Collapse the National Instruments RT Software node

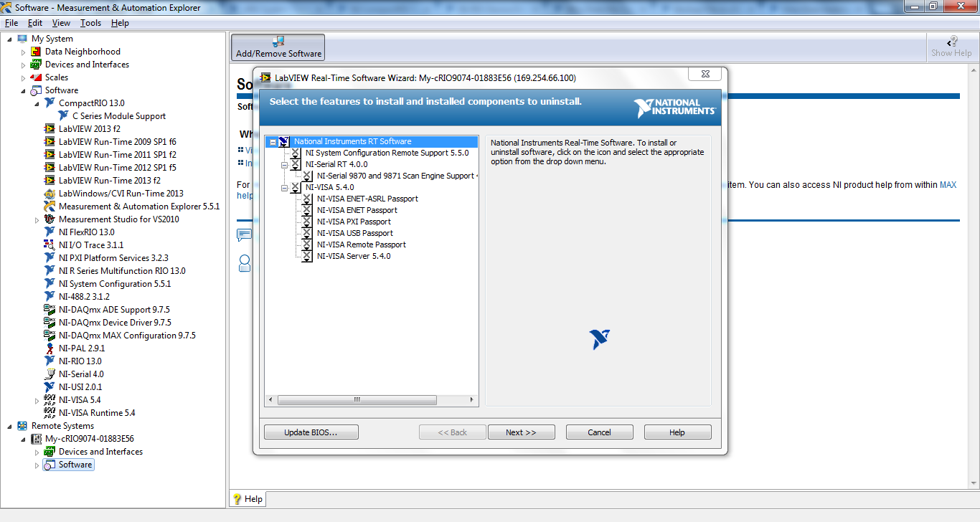(273, 142)
